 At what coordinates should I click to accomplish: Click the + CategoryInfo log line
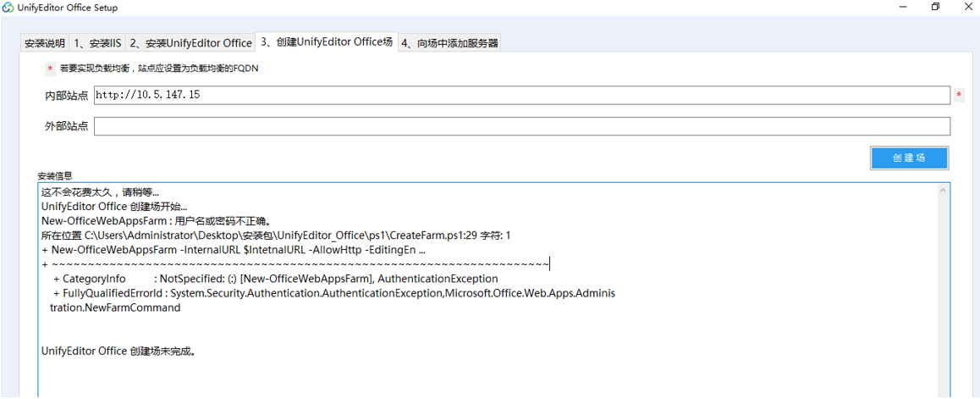[276, 279]
